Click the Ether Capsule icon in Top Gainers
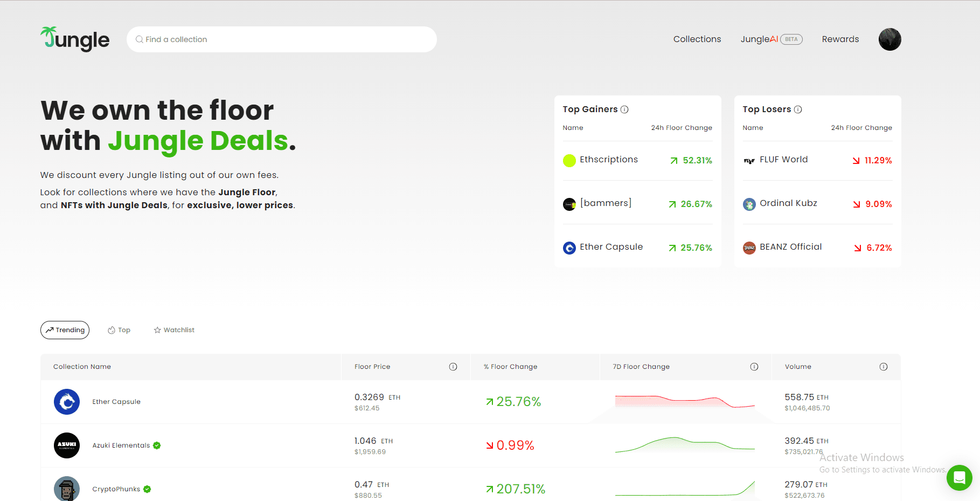980x501 pixels. [569, 248]
